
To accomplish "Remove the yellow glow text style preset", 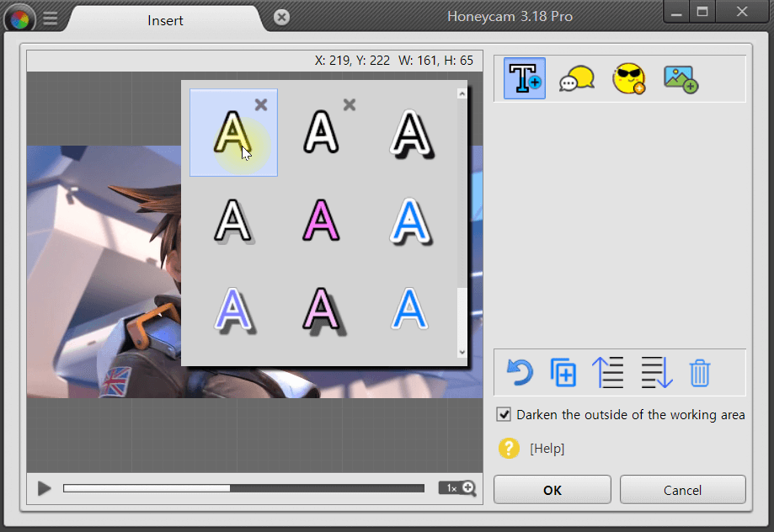I will 261,104.
